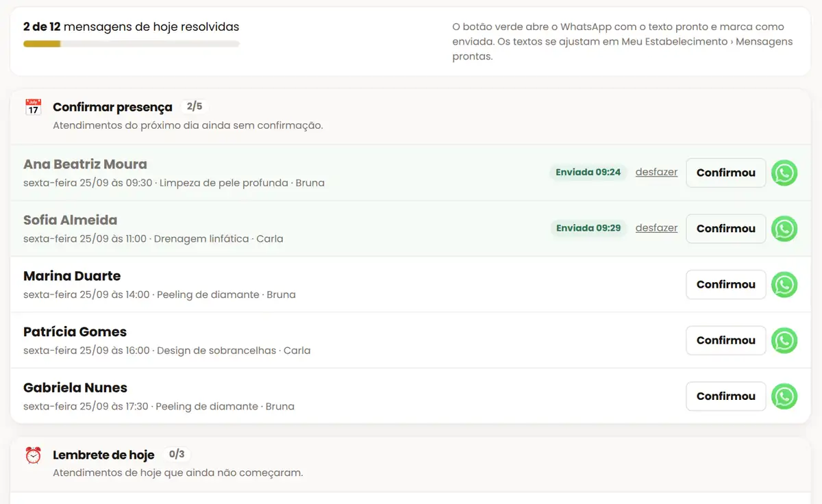The height and width of the screenshot is (504, 822).
Task: Click the name Sofia Almeida
Action: click(70, 220)
